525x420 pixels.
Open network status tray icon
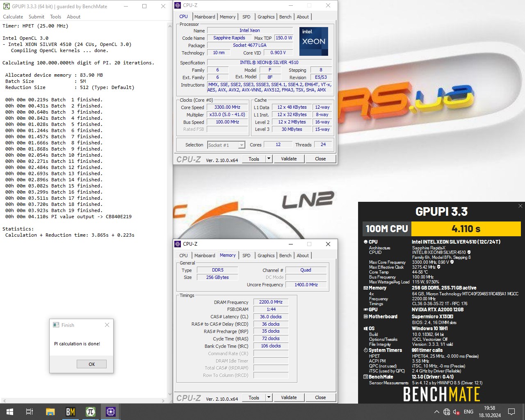(447, 412)
